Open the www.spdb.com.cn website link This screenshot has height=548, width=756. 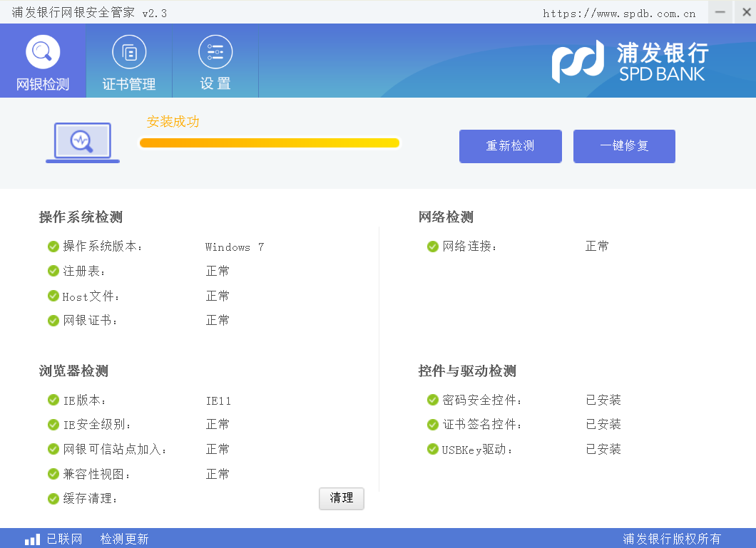(619, 13)
